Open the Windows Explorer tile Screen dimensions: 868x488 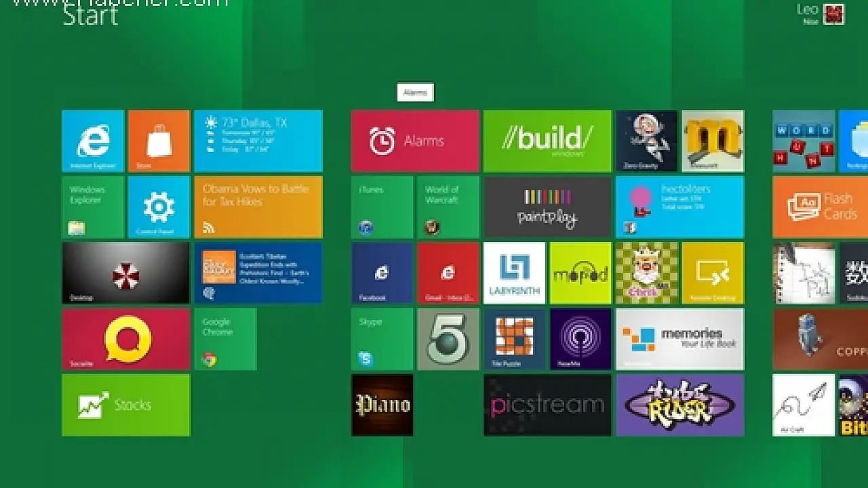[x=93, y=207]
